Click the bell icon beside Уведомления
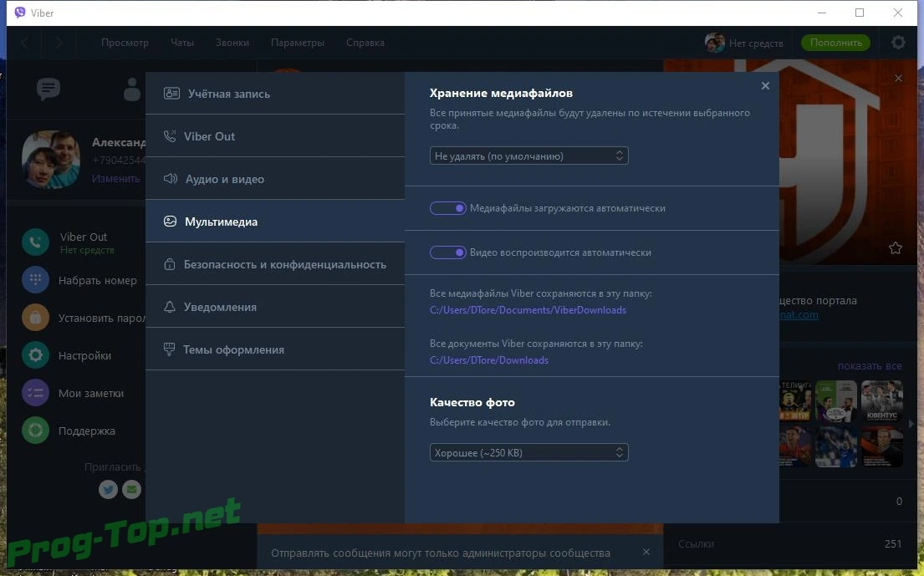924x576 pixels. click(170, 307)
